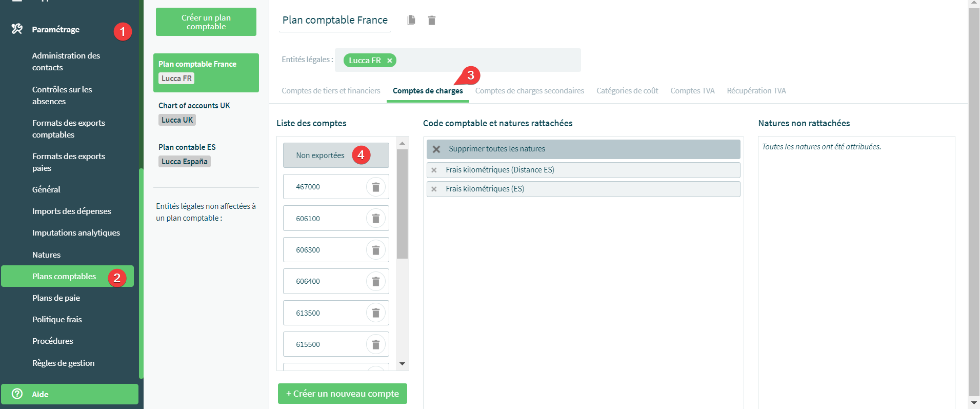Delete account 606300 with trash icon
This screenshot has width=980, height=409.
(375, 250)
